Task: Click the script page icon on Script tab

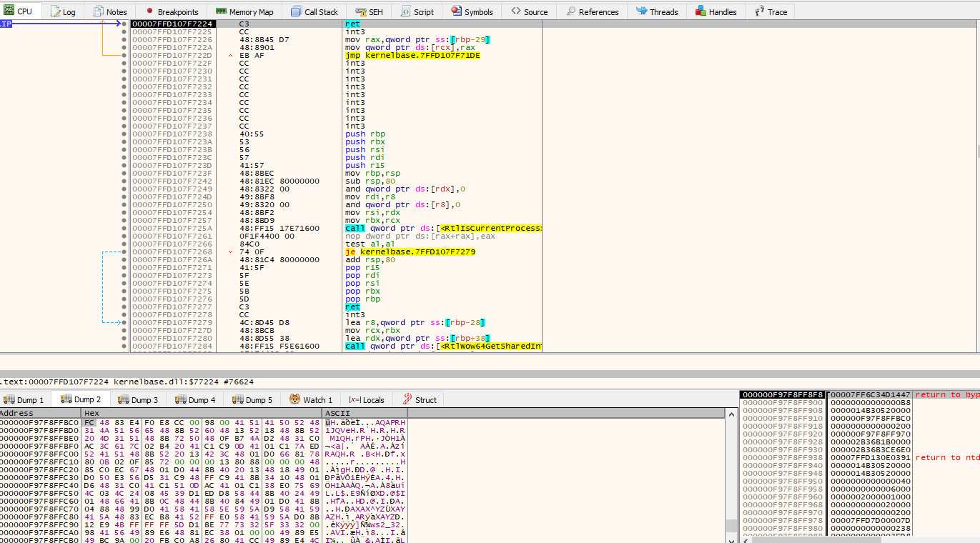Action: click(405, 11)
